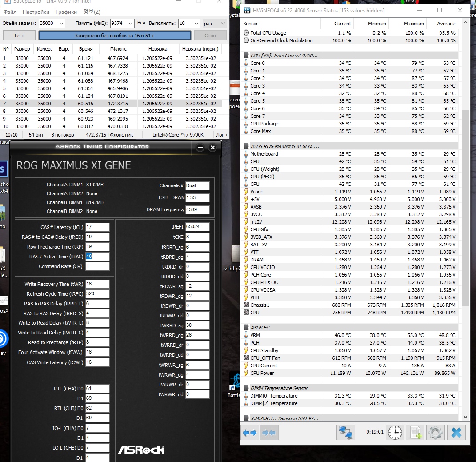The width and height of the screenshot is (476, 462).
Task: Click the HWiNFO scrollbar down arrow
Action: tap(466, 418)
